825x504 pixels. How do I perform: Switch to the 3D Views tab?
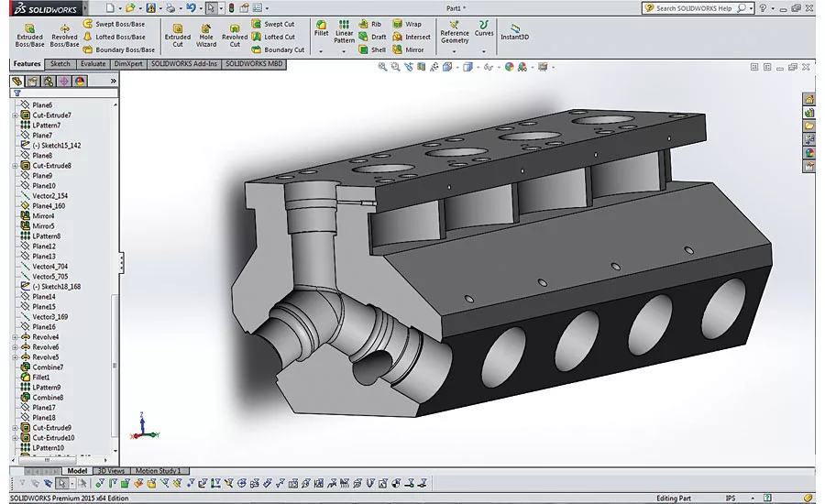(111, 471)
